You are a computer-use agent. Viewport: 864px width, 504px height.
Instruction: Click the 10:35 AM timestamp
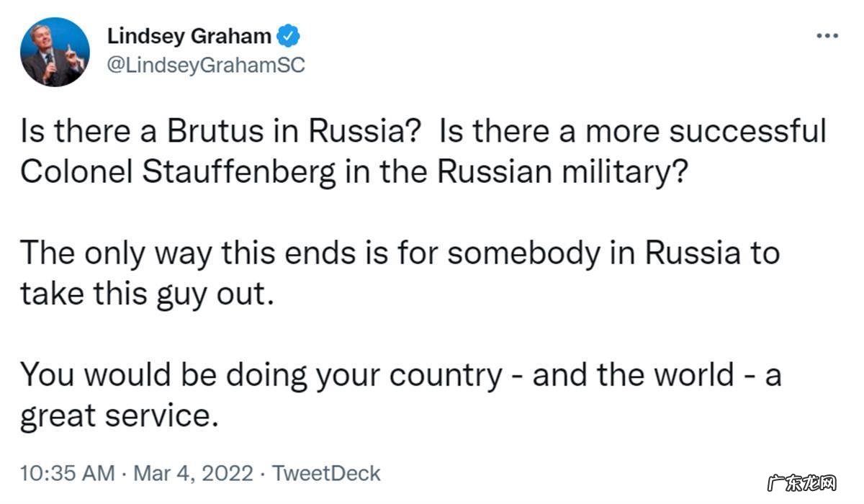67,473
